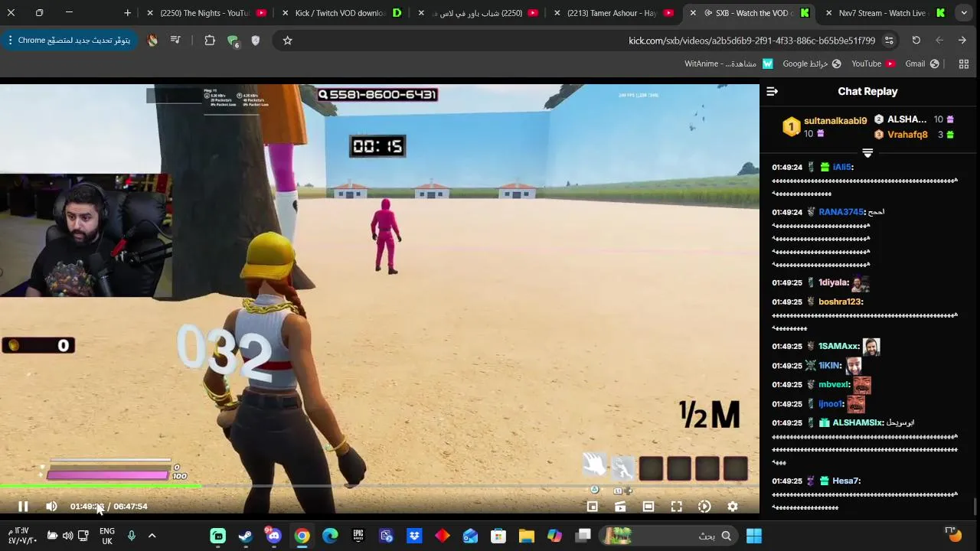Click chat username RANA3745
Screen dimensions: 980x551
tap(841, 212)
